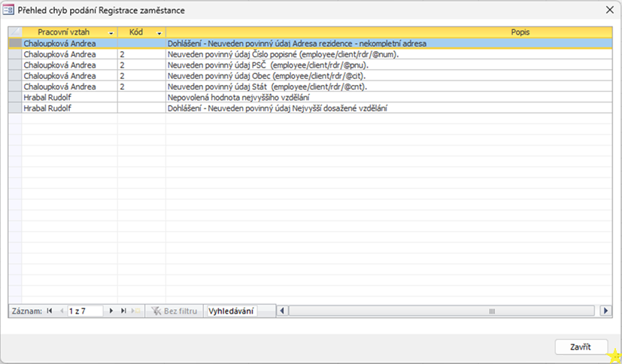Select the first Hrabal Rudolf row selector
Image resolution: width=622 pixels, height=364 pixels.
(14, 97)
